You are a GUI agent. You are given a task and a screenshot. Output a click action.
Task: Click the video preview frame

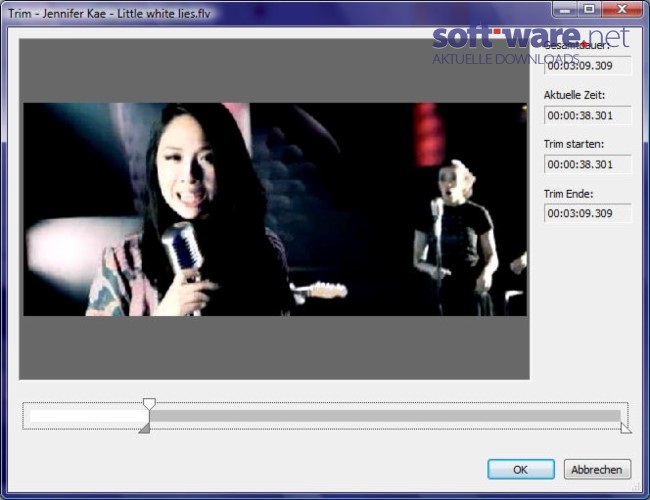(275, 209)
